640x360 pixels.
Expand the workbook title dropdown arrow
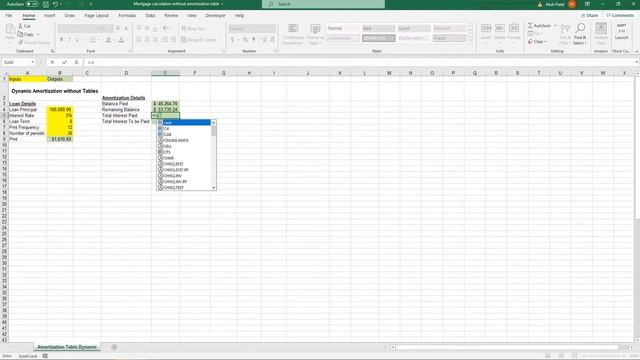(222, 4)
